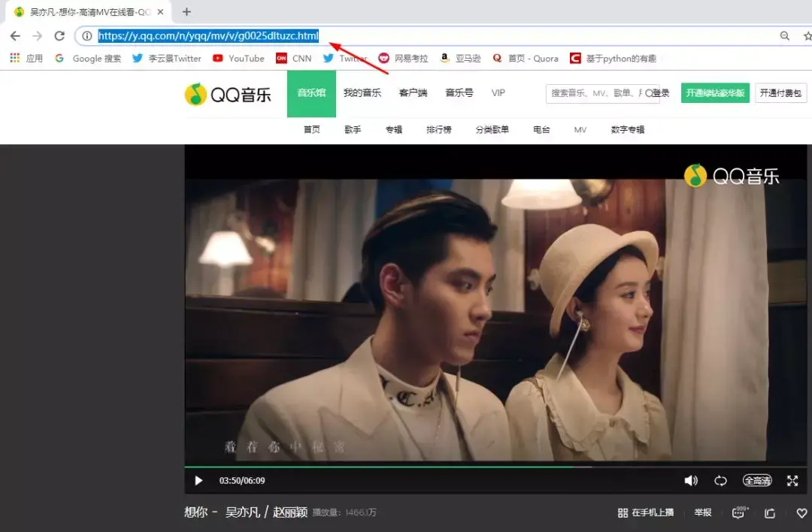Screen dimensions: 812x532
Task: View site information icon in address bar
Action: pyautogui.click(x=87, y=36)
